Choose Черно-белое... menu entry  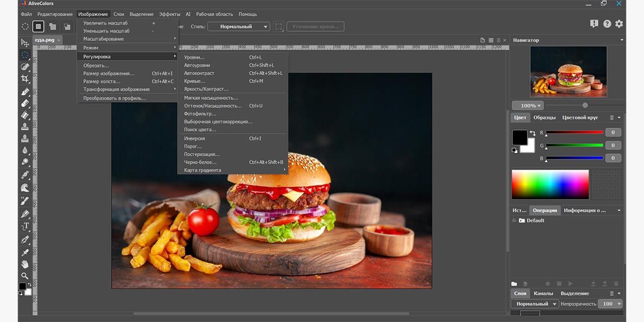pyautogui.click(x=233, y=162)
